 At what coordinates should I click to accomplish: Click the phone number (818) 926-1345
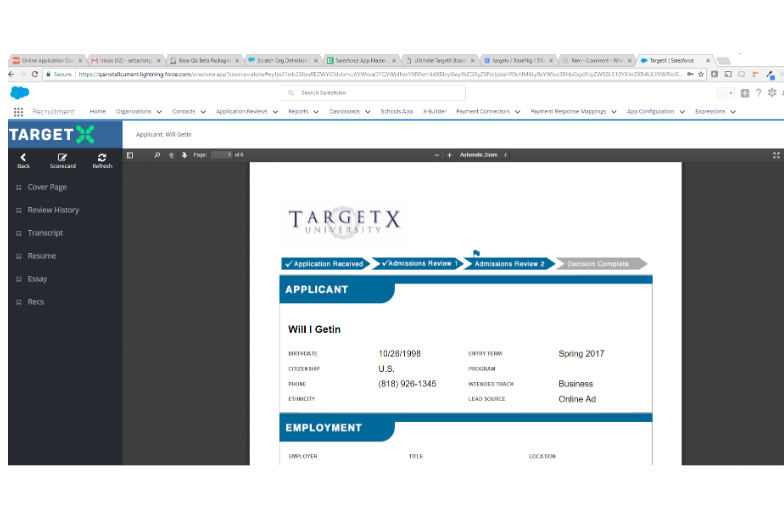click(407, 384)
